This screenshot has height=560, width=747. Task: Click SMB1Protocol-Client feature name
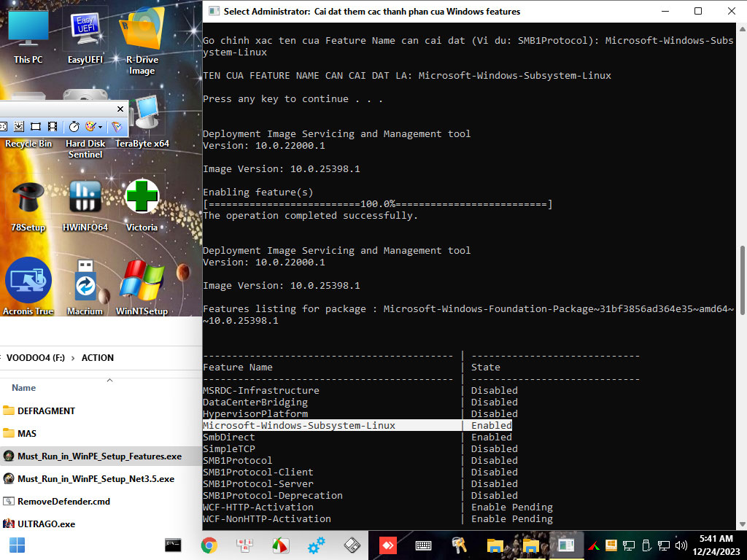pyautogui.click(x=258, y=472)
